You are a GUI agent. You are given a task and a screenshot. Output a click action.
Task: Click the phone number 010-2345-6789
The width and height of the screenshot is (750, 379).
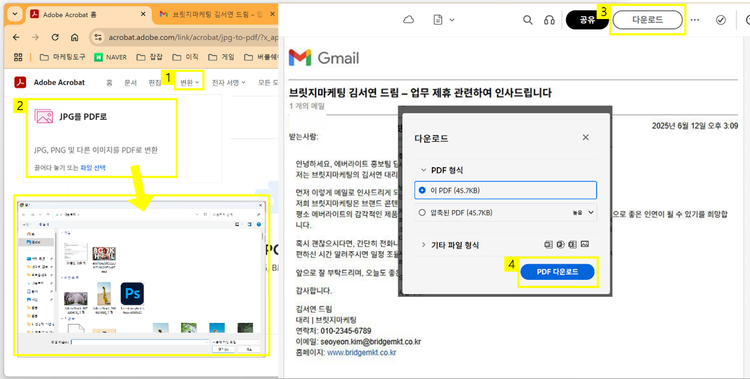coord(345,331)
